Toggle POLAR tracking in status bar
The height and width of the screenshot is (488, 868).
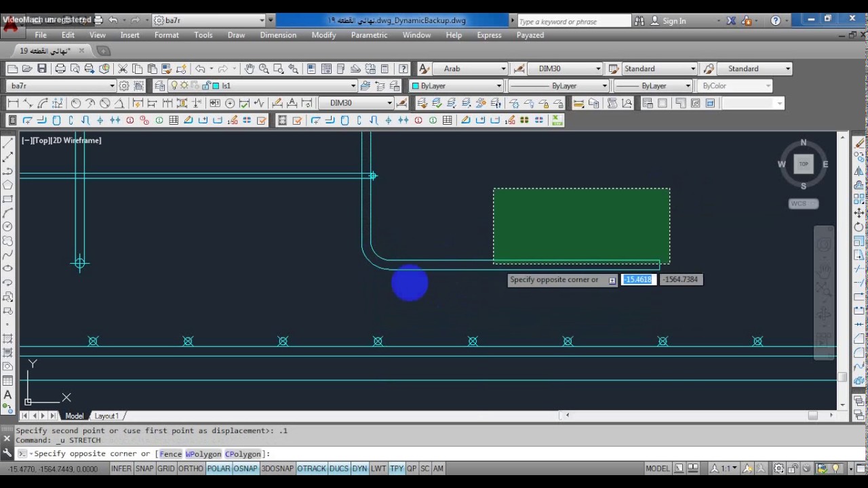click(218, 468)
